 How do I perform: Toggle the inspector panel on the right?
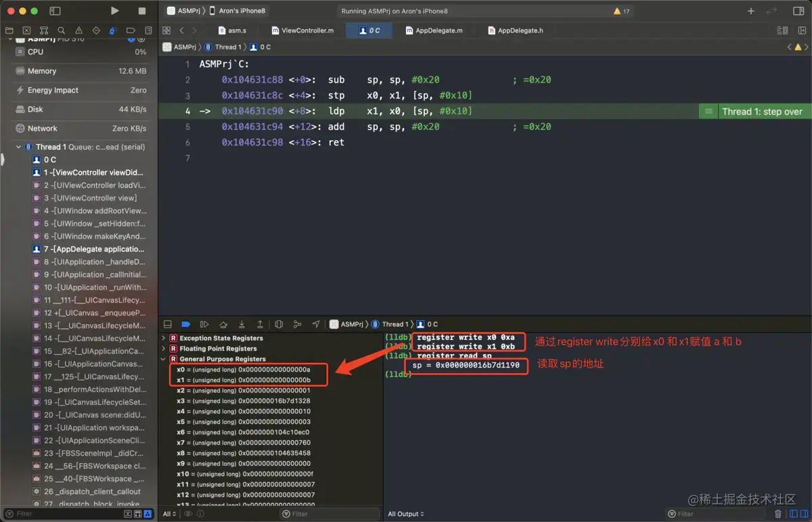click(798, 11)
